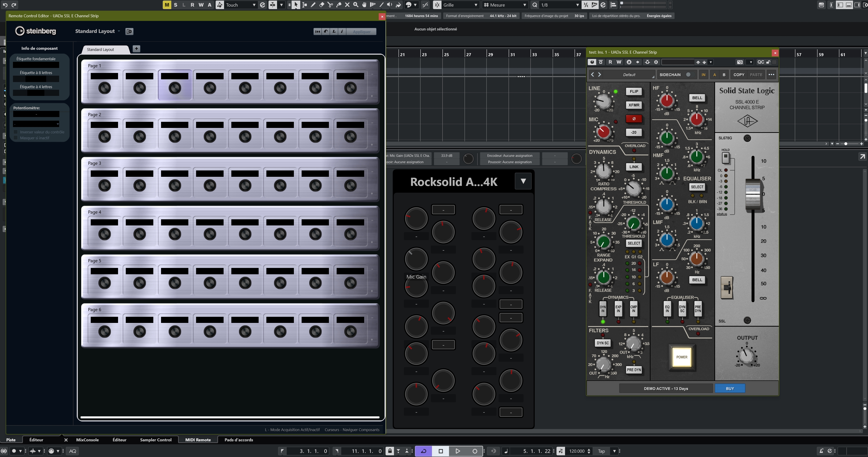868x457 pixels.
Task: Click the Undo arrow icon
Action: 5,5
